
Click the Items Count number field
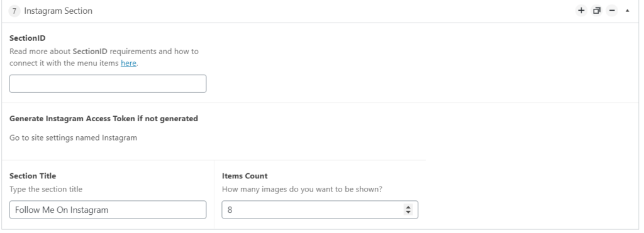click(x=320, y=210)
